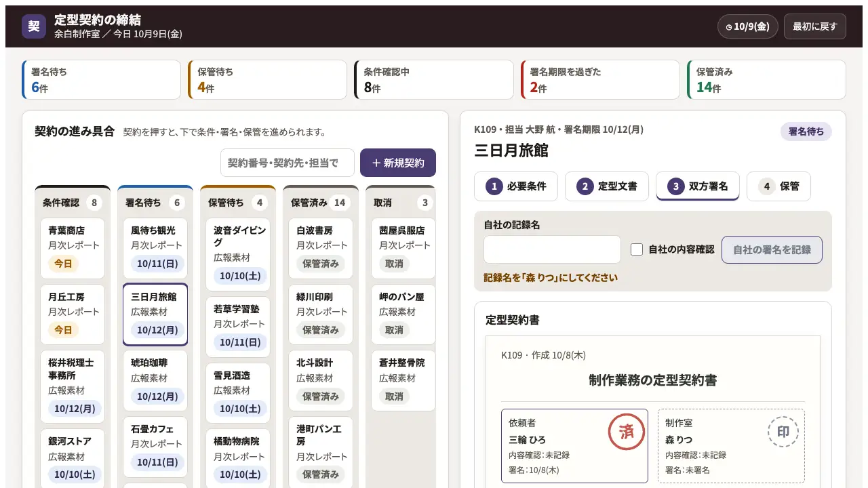Select the 岬のパン屋 cancelled card
Viewport: 868px width, 488px height.
pos(403,314)
